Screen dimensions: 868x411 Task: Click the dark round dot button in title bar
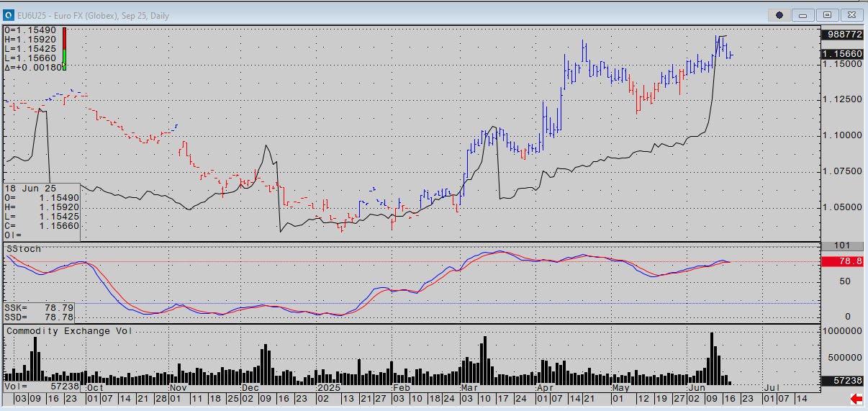(x=779, y=14)
